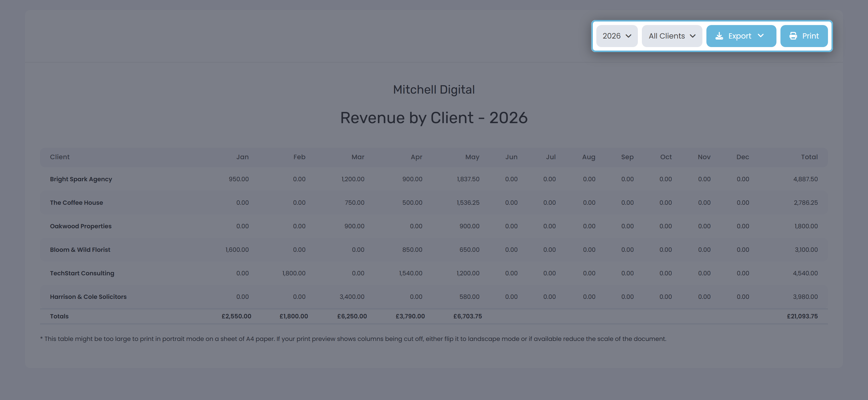Viewport: 868px width, 400px height.
Task: Click the May column header
Action: [472, 157]
